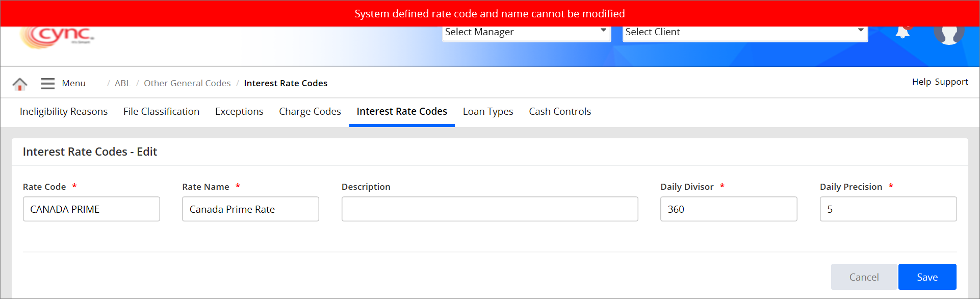The image size is (980, 299).
Task: Open the hamburger Menu icon
Action: click(x=48, y=84)
